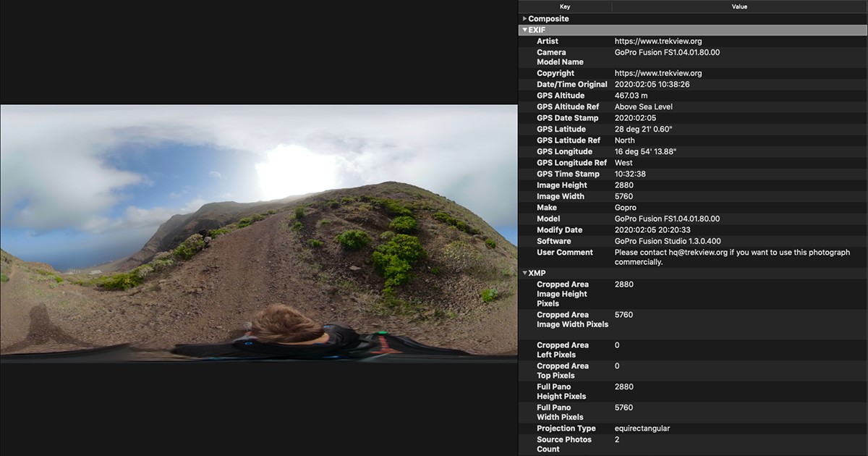868x456 pixels.
Task: Expand the Composite section triangle
Action: [x=524, y=19]
